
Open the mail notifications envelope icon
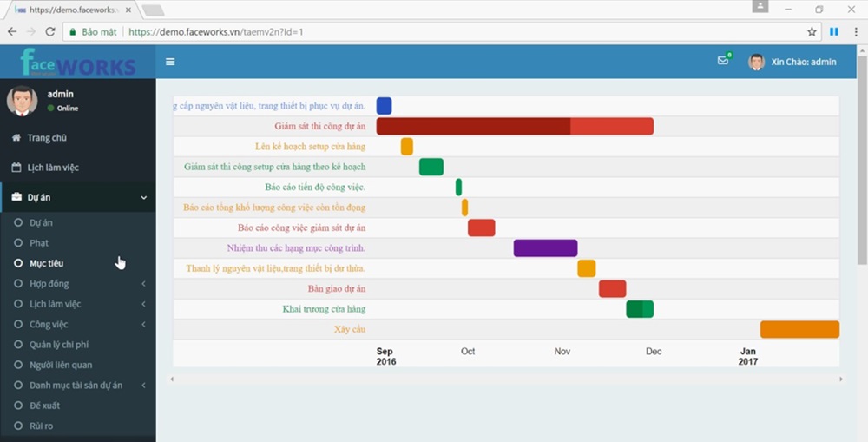click(x=722, y=61)
